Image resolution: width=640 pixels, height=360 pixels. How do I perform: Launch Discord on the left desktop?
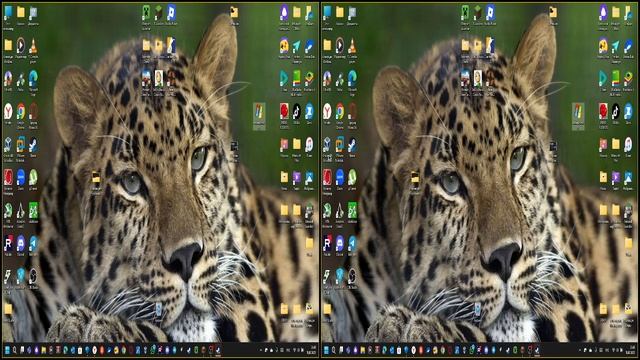point(21,244)
